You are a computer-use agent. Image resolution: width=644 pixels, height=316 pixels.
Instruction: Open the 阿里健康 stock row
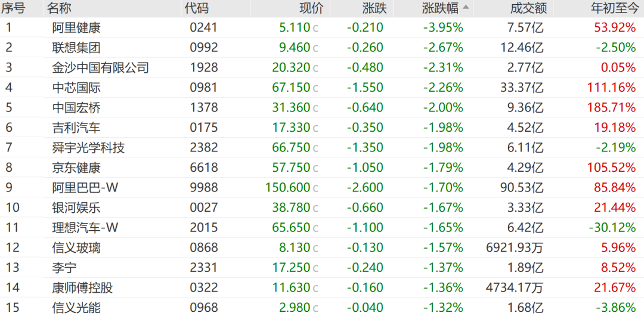(76, 27)
